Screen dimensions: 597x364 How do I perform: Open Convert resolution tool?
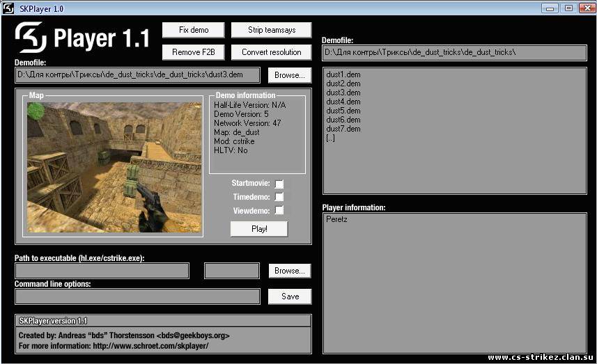coord(271,52)
